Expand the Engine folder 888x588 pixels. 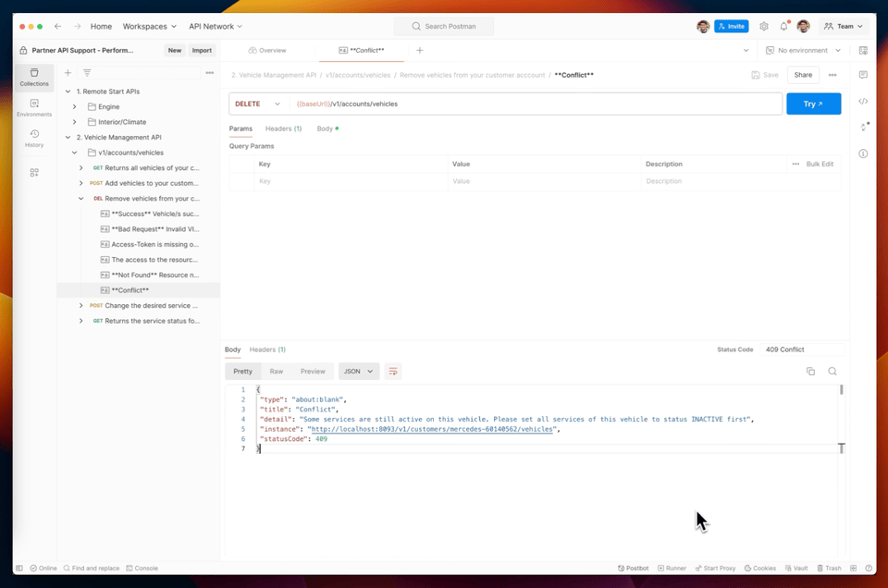(74, 106)
